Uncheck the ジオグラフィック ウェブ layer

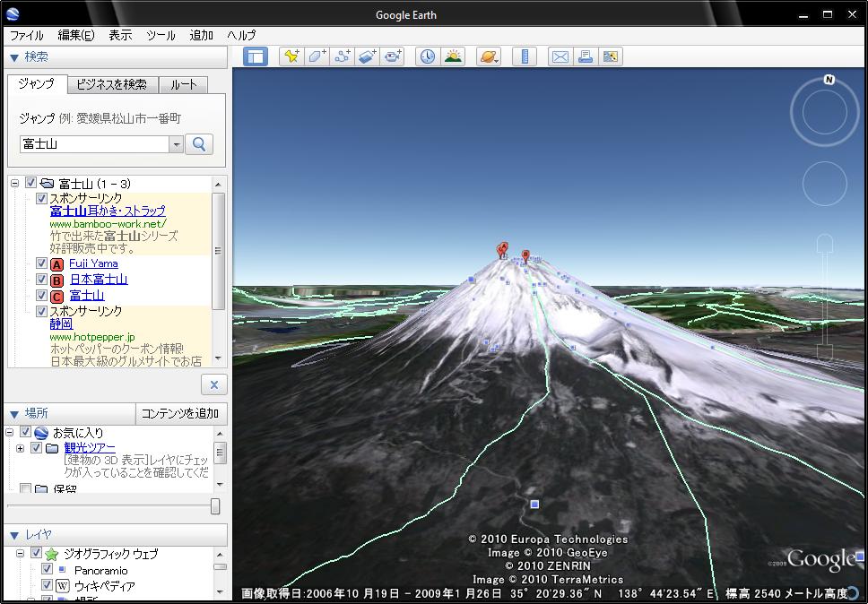(x=36, y=553)
